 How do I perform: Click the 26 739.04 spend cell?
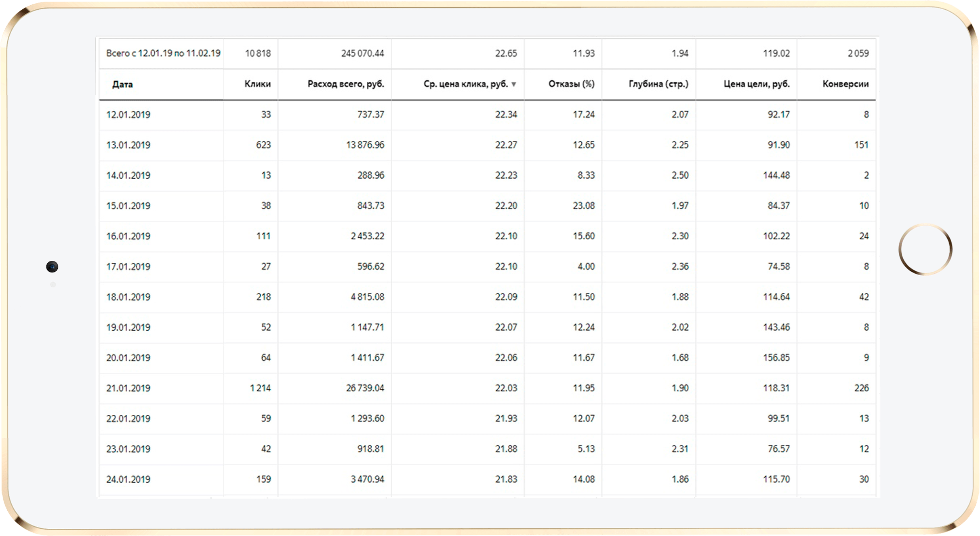tap(365, 388)
